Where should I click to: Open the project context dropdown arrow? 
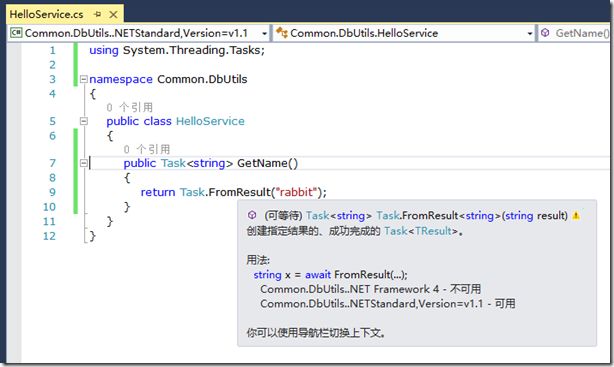265,34
